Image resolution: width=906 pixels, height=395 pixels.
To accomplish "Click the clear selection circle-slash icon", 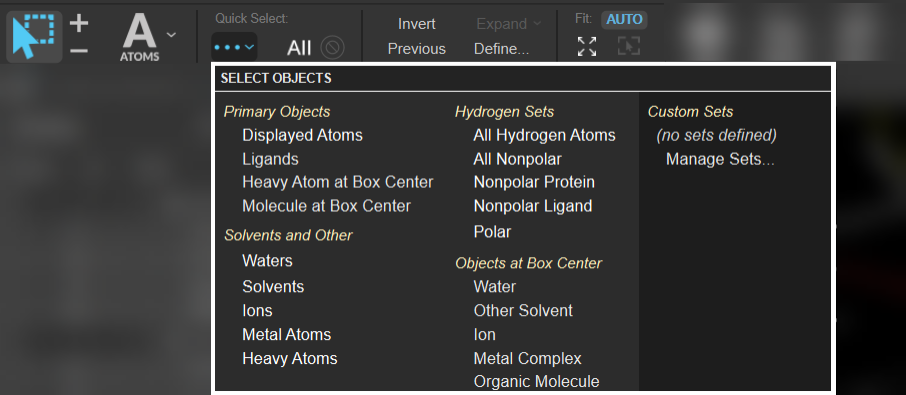I will point(332,48).
